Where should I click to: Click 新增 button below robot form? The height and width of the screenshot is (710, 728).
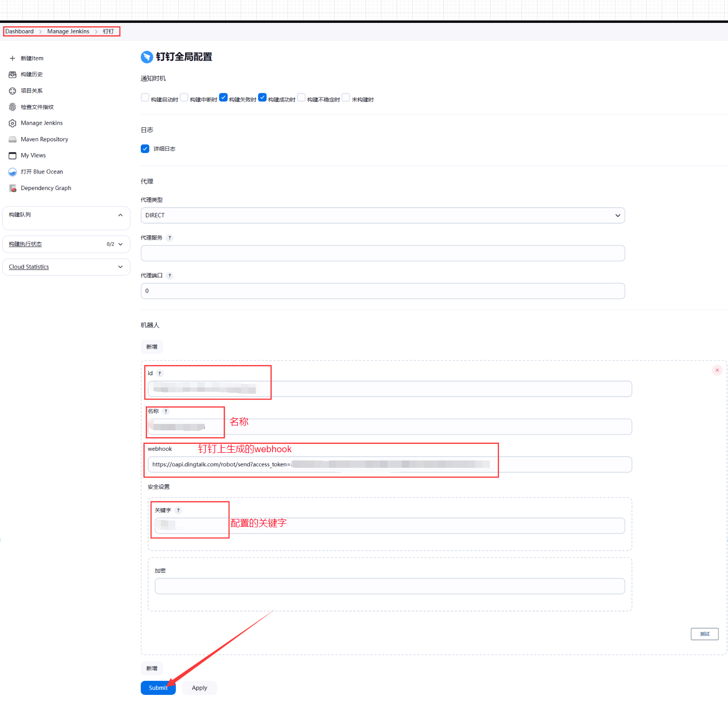point(152,669)
